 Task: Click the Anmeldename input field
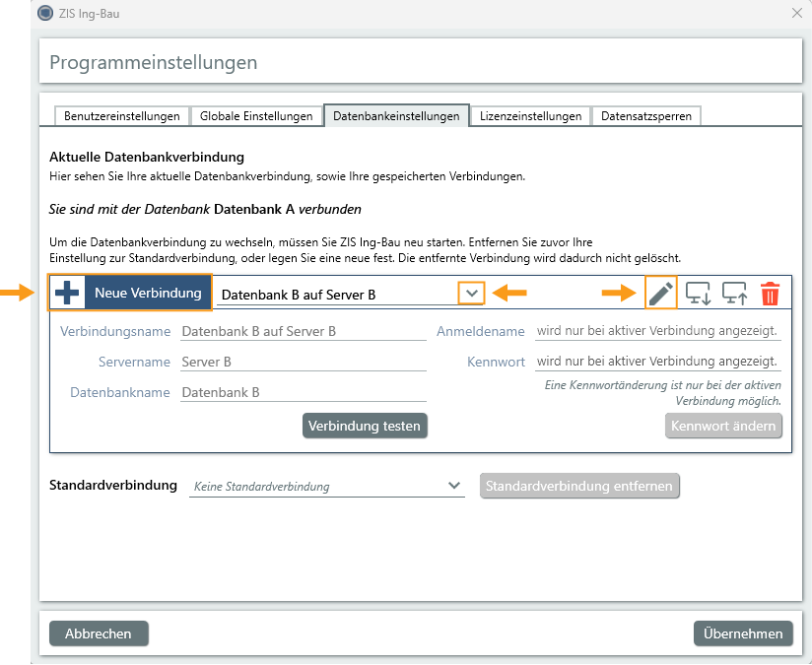pyautogui.click(x=657, y=331)
